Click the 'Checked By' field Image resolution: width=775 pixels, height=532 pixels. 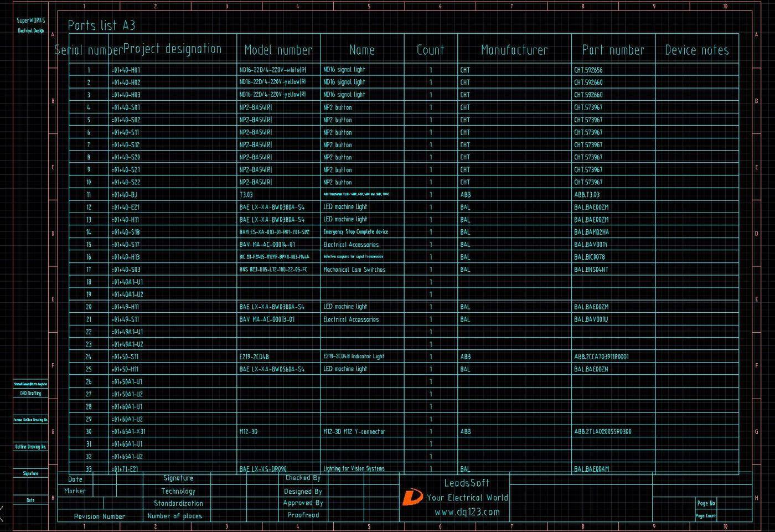(x=303, y=478)
